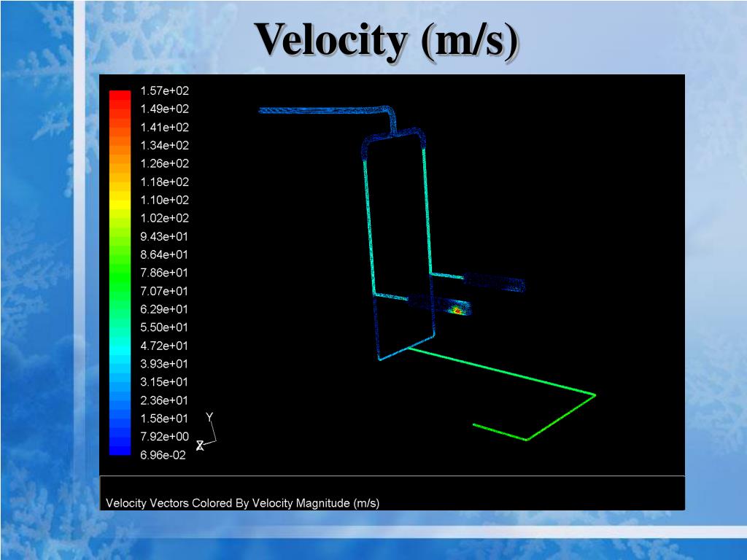Screen dimensions: 747x560
Task: Click the legend value 1.18e+02
Action: coord(164,182)
